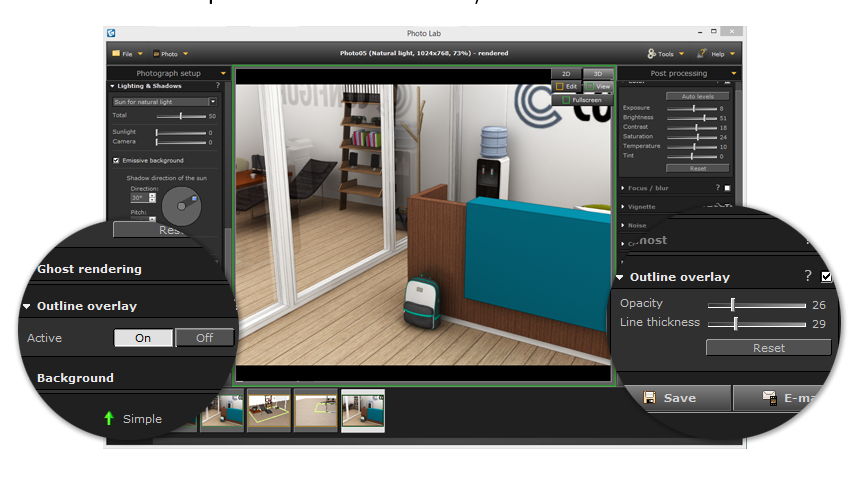
Task: Adjust the Line thickness slider
Action: (757, 324)
